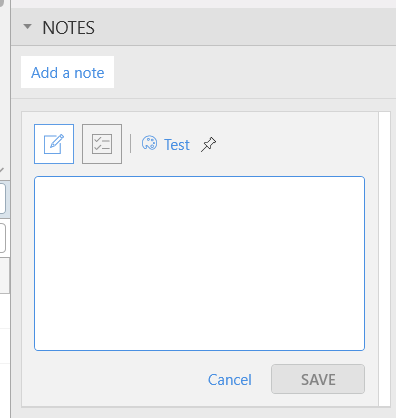Click the gray NOTES header bar
The width and height of the screenshot is (396, 418).
[204, 27]
